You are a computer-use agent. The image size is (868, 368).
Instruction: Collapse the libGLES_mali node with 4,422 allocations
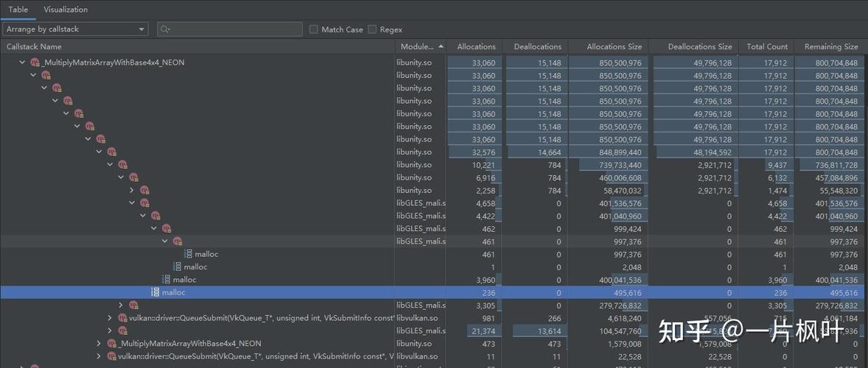click(x=143, y=216)
